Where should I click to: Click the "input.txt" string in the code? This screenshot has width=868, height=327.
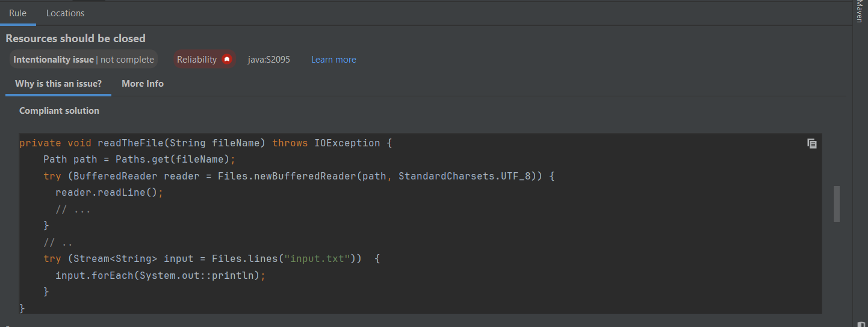tap(317, 258)
